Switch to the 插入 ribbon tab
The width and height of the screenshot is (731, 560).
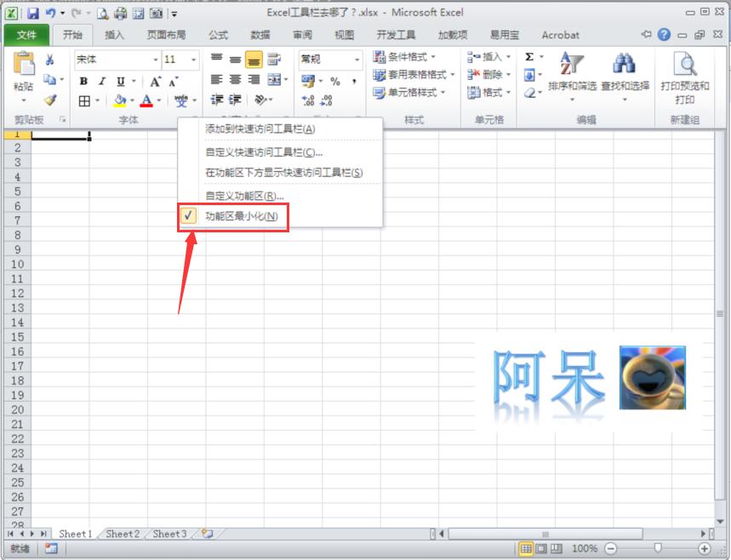tap(114, 35)
